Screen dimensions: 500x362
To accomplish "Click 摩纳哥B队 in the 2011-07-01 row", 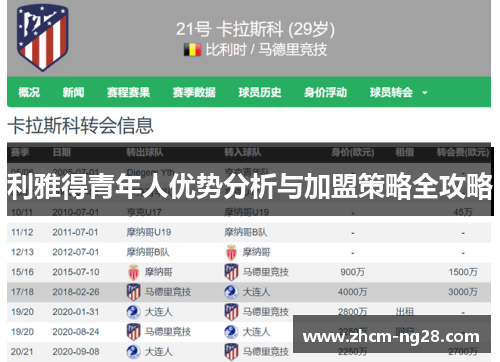I will click(x=246, y=232).
